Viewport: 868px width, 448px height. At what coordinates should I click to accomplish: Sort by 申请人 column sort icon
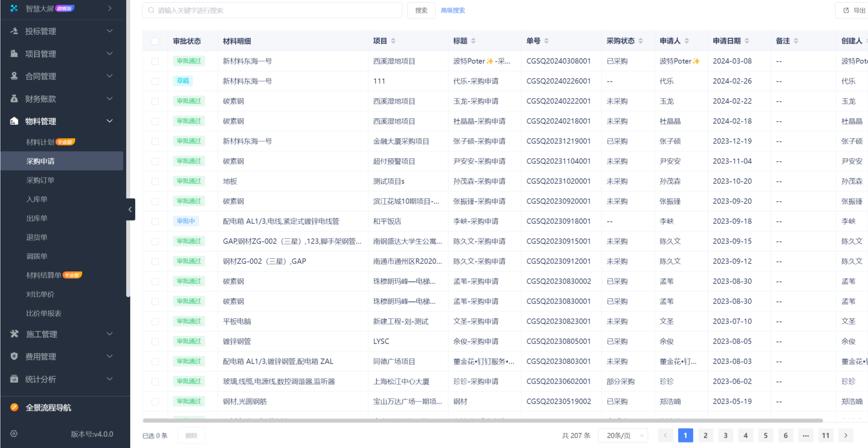pos(687,41)
